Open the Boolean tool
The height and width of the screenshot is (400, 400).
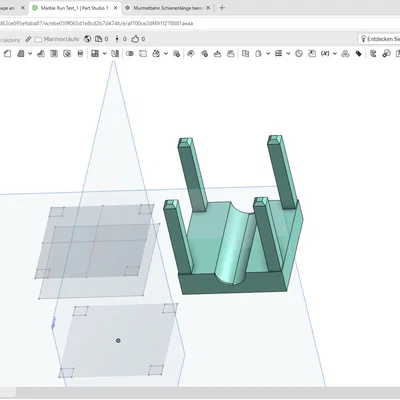[x=130, y=54]
